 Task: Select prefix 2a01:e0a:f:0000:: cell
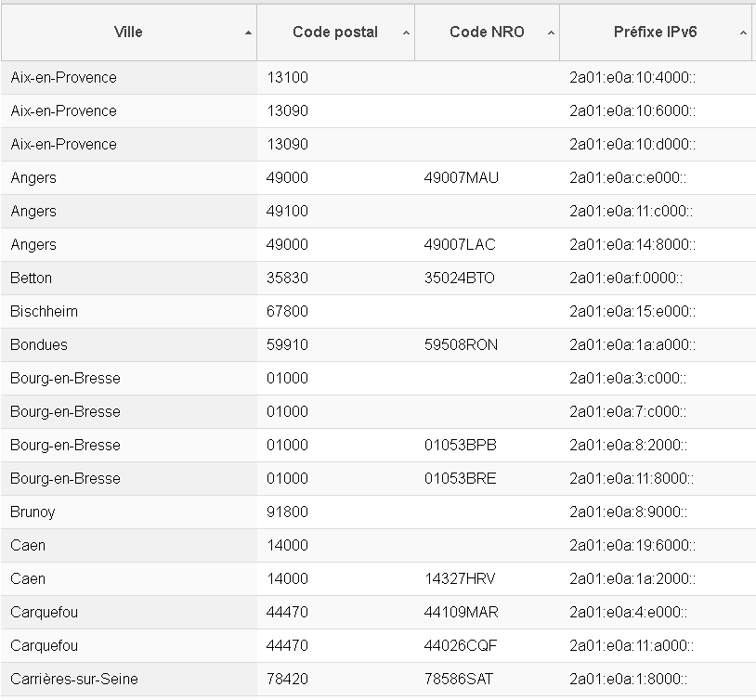(626, 278)
